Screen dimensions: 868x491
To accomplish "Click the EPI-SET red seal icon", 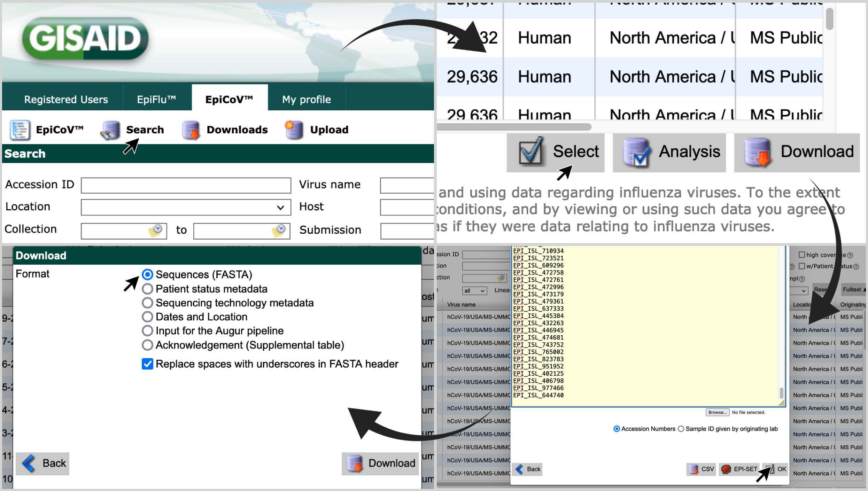I will point(726,469).
